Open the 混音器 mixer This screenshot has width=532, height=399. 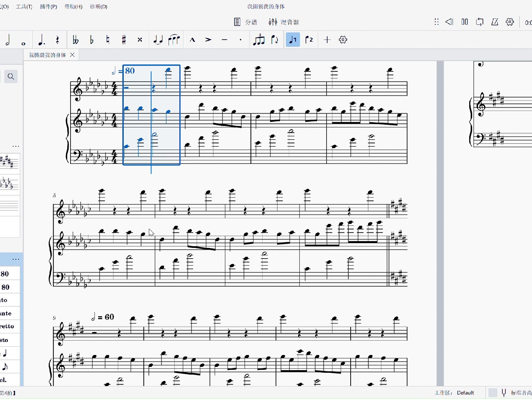click(284, 22)
